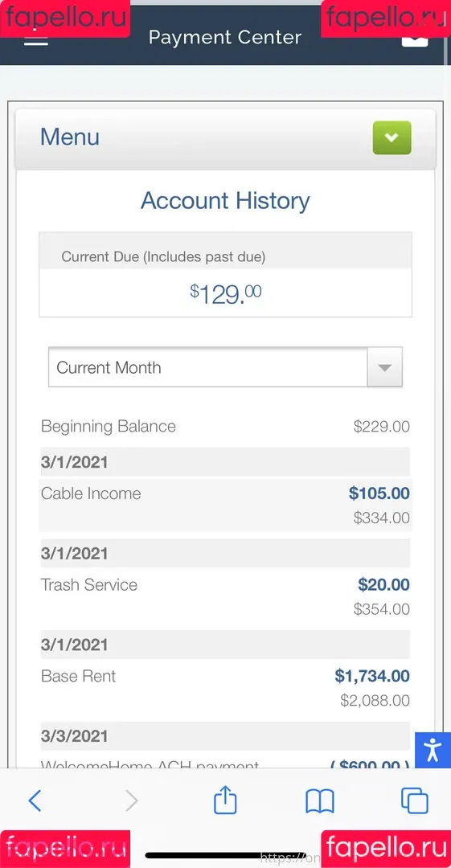451x868 pixels.
Task: Select the Trash Service $20.00 charge
Action: (x=383, y=584)
